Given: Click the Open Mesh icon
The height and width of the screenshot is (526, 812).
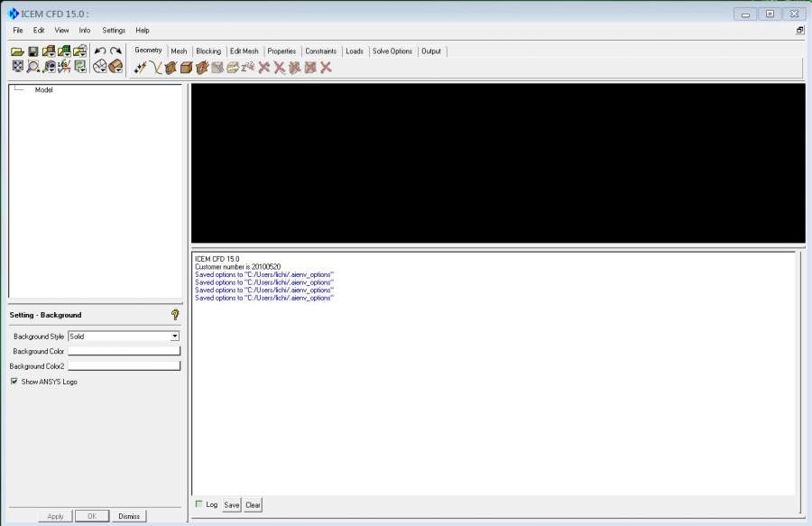Looking at the screenshot, I should [64, 51].
